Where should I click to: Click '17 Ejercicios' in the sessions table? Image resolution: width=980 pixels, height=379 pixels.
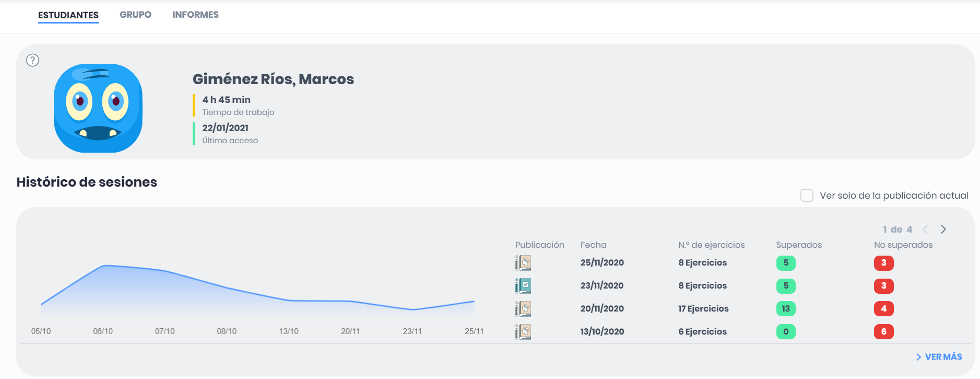(x=703, y=308)
